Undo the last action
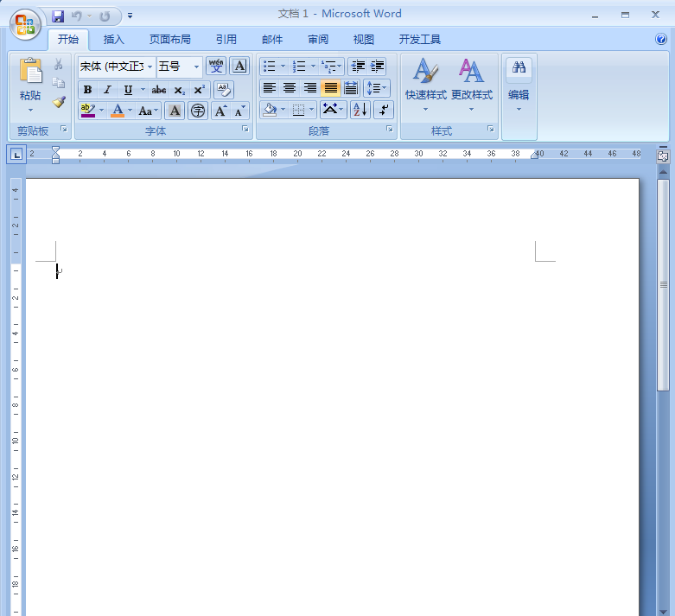675x616 pixels. 77,16
